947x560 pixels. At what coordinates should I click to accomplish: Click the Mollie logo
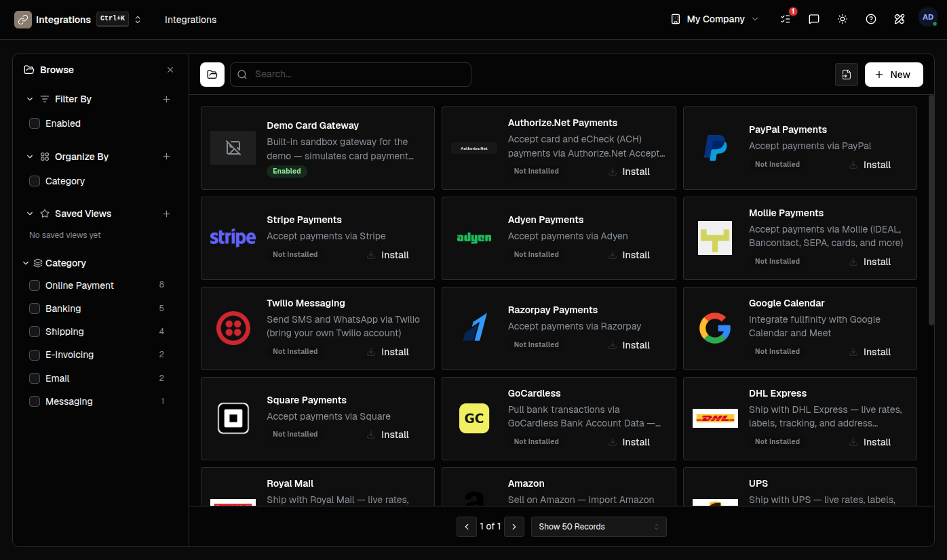(715, 238)
